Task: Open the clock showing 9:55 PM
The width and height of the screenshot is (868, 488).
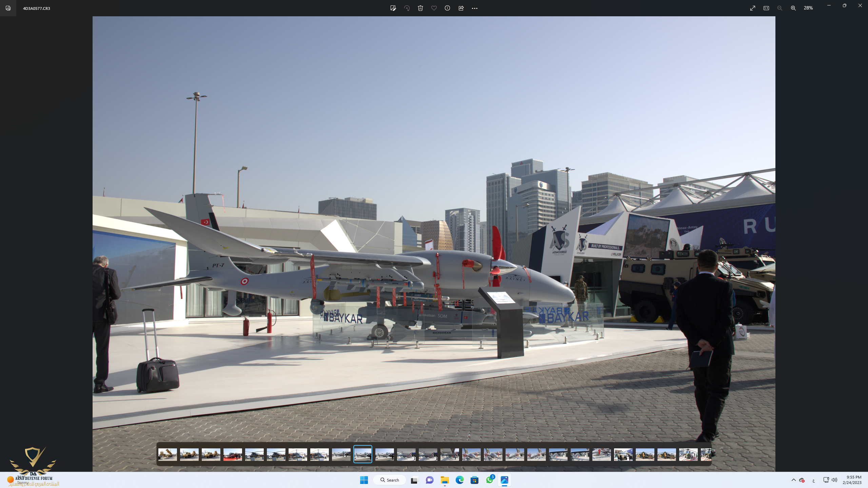Action: click(x=852, y=480)
